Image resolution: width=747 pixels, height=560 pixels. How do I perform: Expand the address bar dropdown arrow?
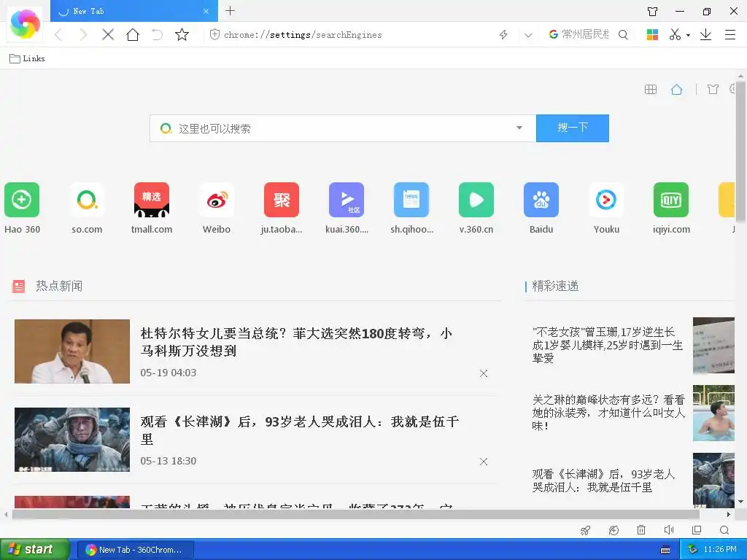(x=528, y=35)
